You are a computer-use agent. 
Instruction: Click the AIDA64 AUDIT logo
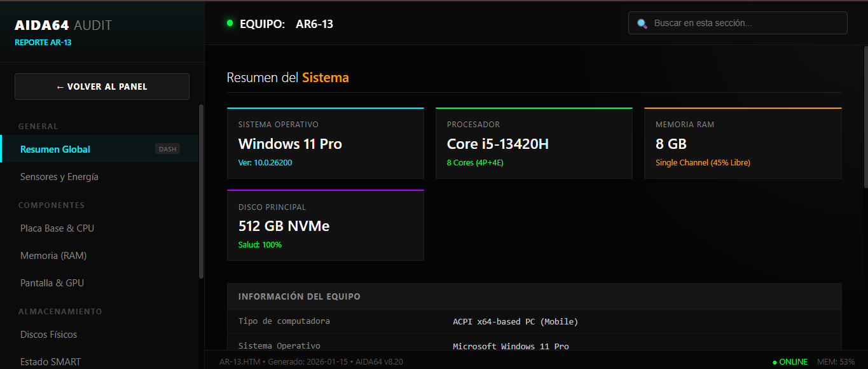click(63, 25)
